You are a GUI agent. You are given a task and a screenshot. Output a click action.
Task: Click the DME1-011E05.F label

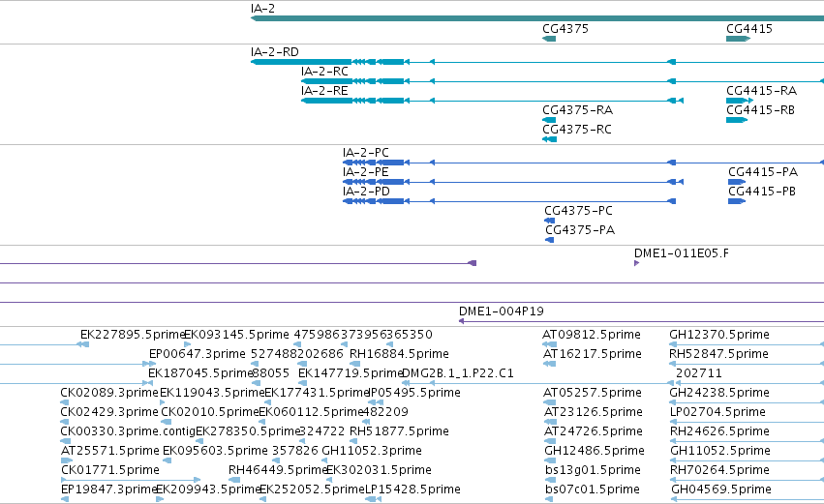coord(682,253)
